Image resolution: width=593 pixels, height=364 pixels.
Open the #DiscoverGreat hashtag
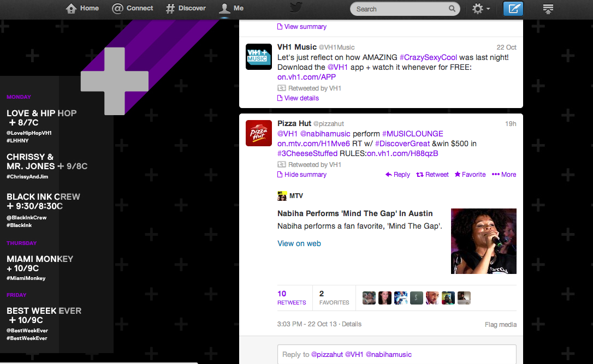point(402,144)
